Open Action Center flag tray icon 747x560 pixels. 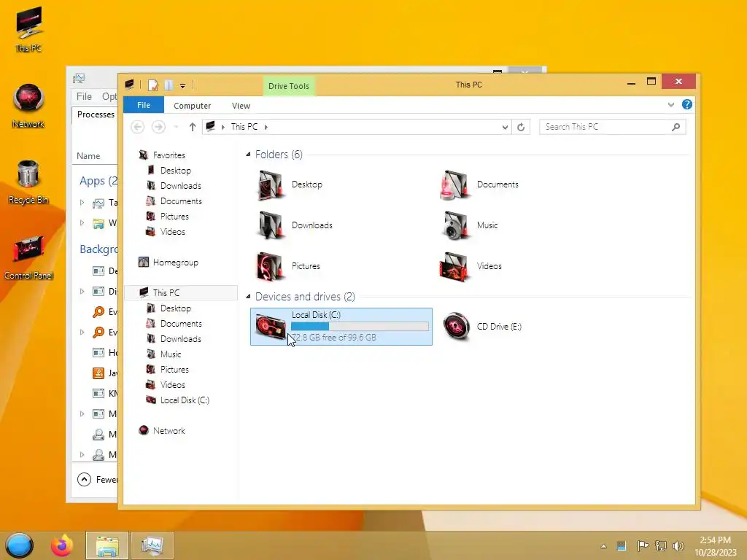[642, 546]
